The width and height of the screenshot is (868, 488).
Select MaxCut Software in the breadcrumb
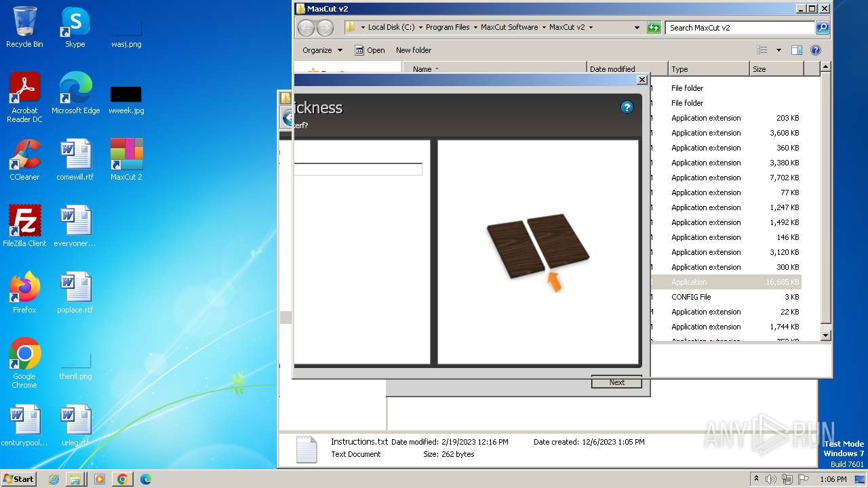(509, 28)
